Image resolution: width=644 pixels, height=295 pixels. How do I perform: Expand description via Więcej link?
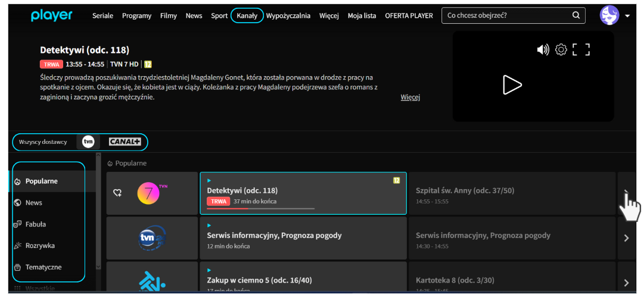410,97
